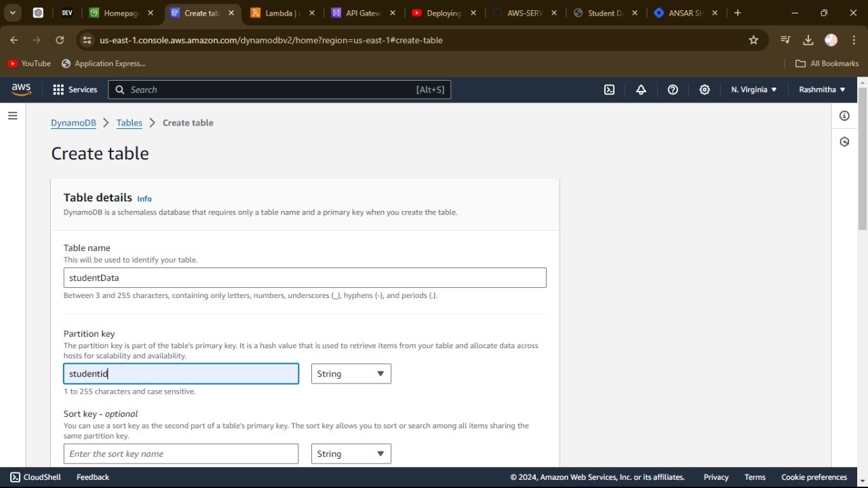868x488 pixels.
Task: Open the AWS console home logo
Action: tap(21, 90)
